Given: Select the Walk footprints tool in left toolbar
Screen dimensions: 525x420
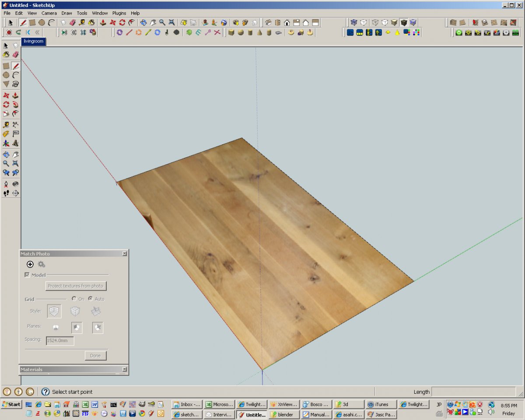Looking at the screenshot, I should pos(6,193).
